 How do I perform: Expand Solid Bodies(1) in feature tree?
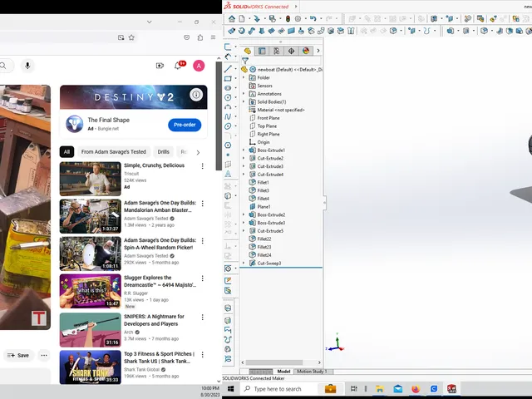click(244, 101)
